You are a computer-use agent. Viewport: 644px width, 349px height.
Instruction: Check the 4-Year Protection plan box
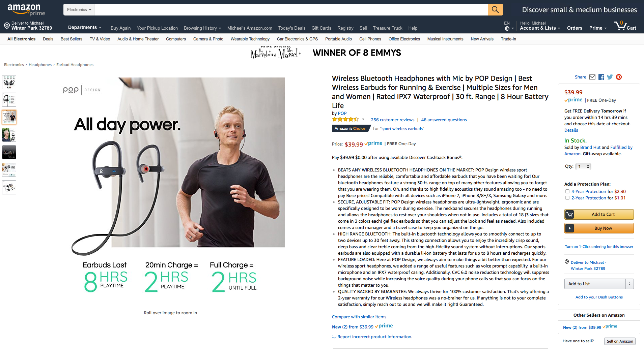pyautogui.click(x=567, y=191)
